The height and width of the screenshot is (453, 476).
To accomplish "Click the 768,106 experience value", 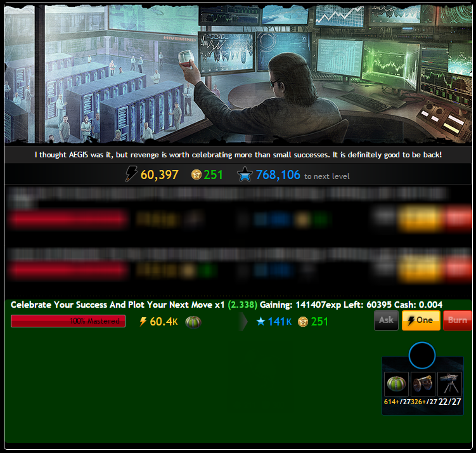I will click(278, 174).
